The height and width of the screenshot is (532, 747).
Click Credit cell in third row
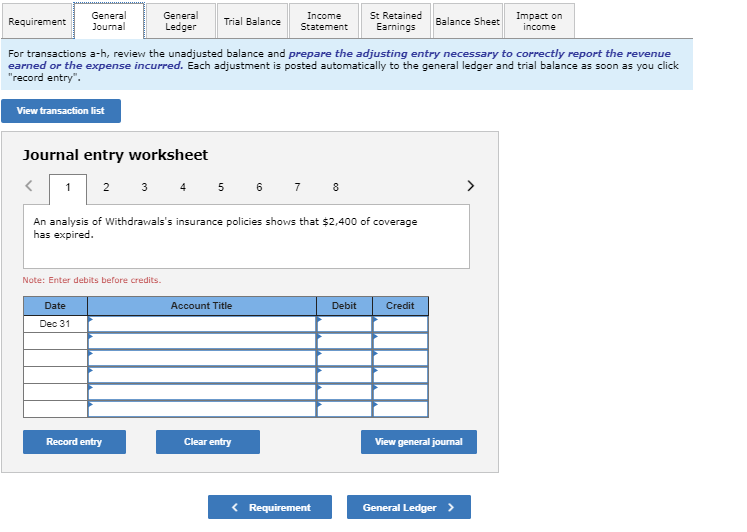click(400, 358)
